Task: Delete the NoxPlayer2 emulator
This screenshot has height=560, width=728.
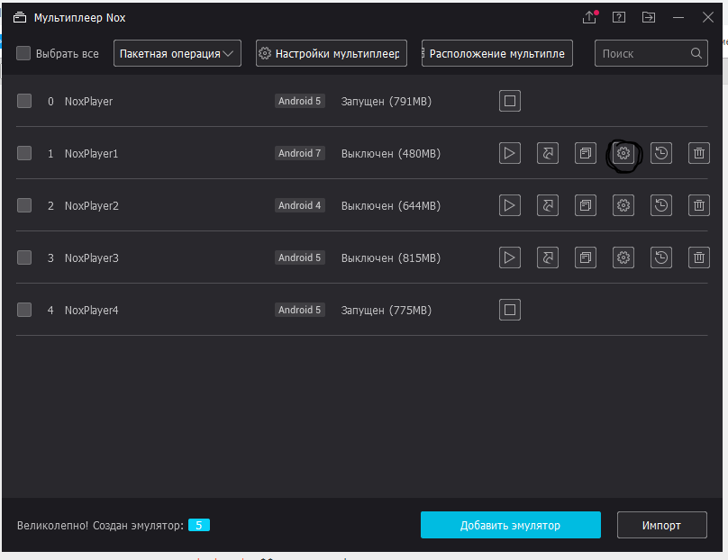Action: click(699, 205)
